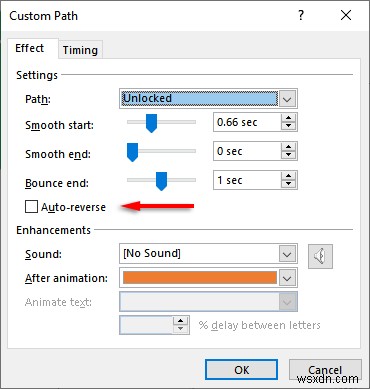Click the Smooth start label

59,125
